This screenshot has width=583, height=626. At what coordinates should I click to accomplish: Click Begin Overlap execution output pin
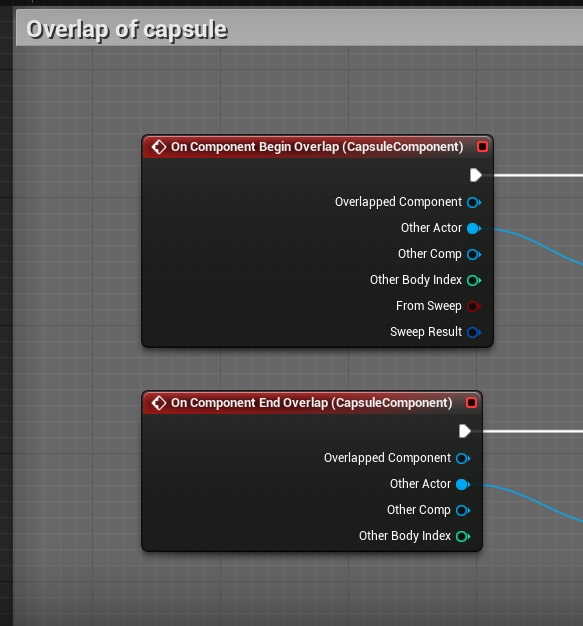point(476,175)
